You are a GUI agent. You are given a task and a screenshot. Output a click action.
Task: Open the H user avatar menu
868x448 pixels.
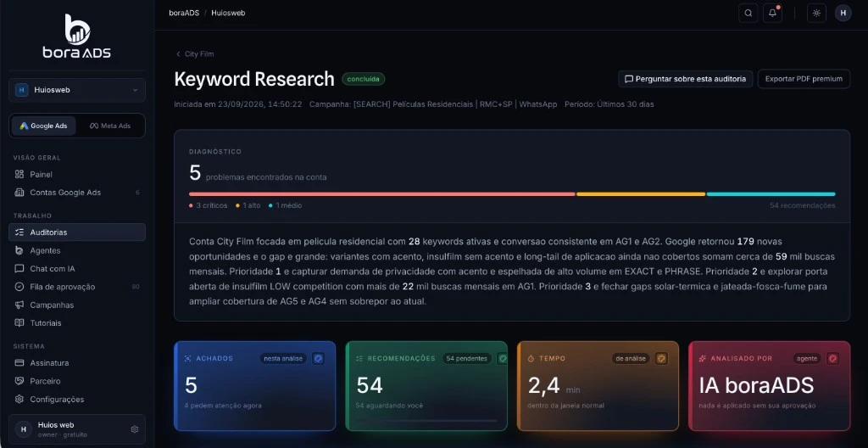tap(843, 13)
